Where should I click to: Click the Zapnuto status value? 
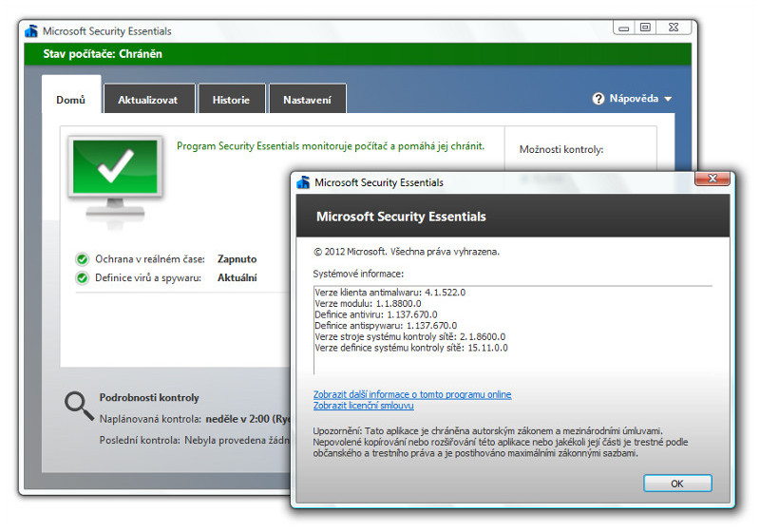click(237, 259)
